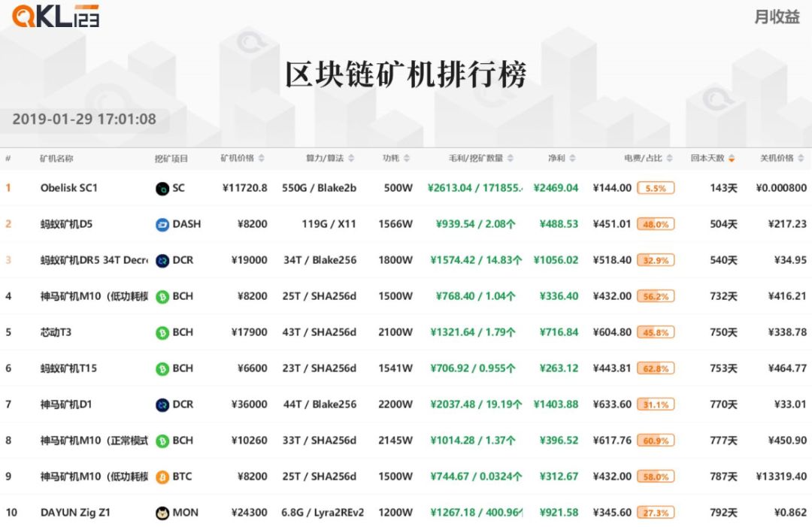
Task: Click the DCR coin icon for 神马矿机D1
Action: pos(162,404)
